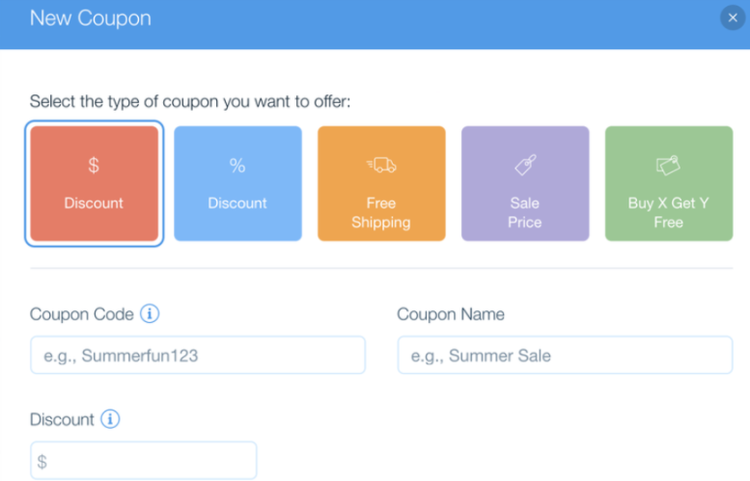Viewport: 750px width, 481px height.
Task: Click the Coupon Code field label
Action: click(x=82, y=314)
